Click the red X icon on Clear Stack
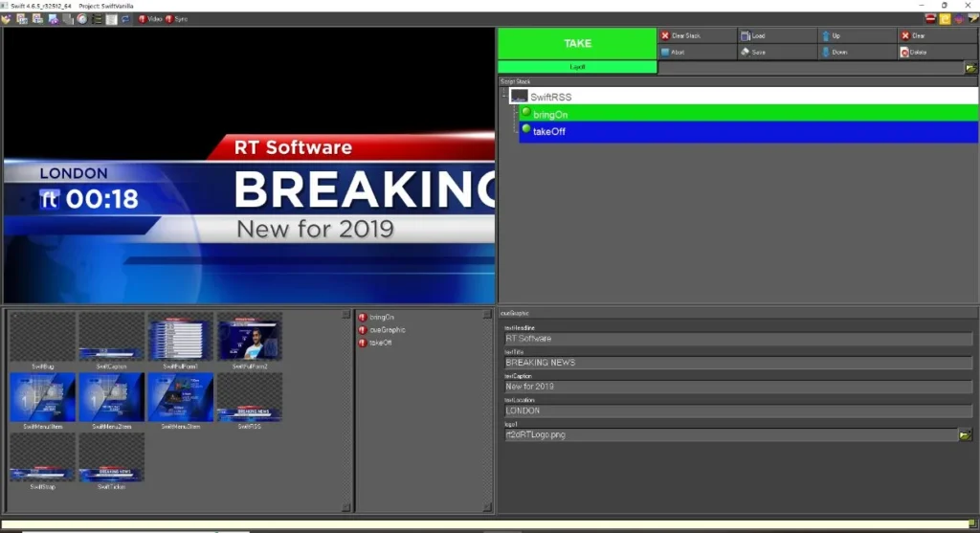The image size is (980, 533). pos(665,35)
